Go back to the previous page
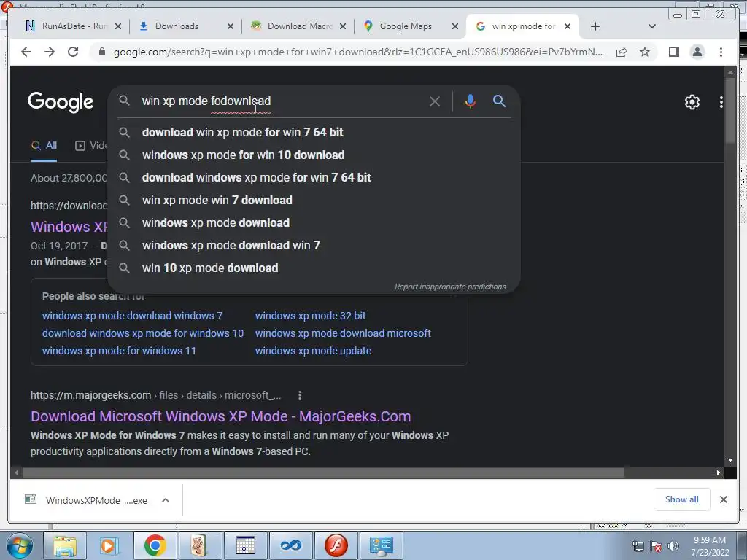747x560 pixels. (x=26, y=52)
